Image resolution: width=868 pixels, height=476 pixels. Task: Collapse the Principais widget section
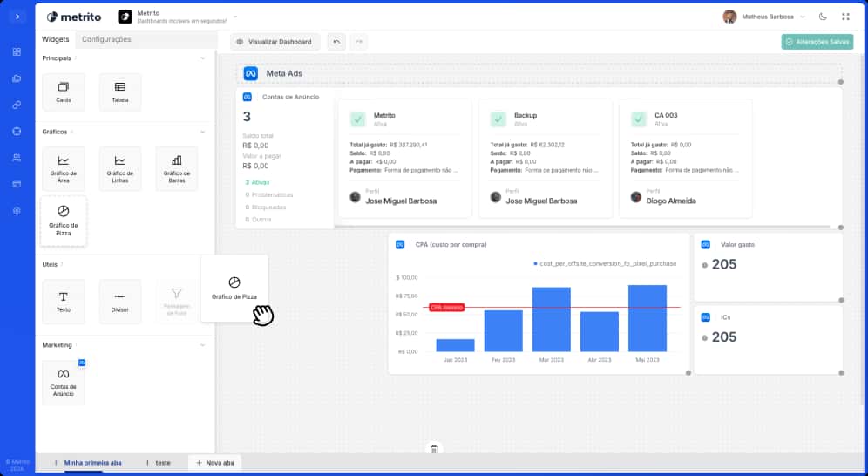202,58
